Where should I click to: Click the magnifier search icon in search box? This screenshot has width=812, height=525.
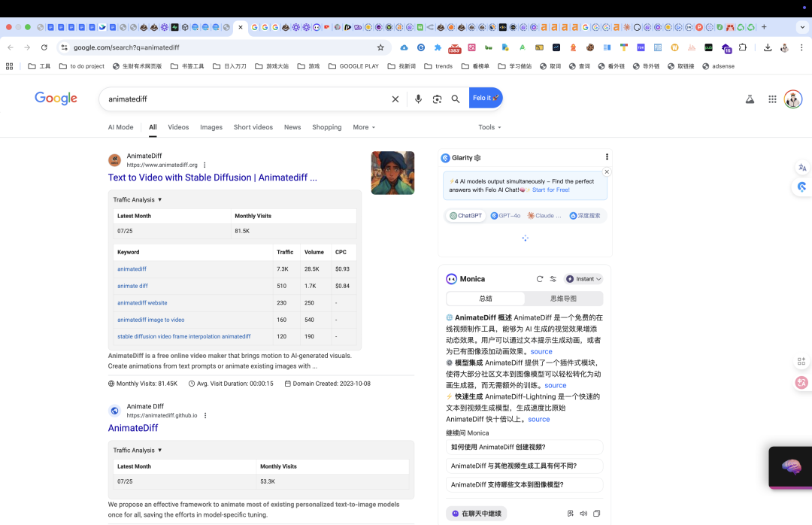click(455, 99)
